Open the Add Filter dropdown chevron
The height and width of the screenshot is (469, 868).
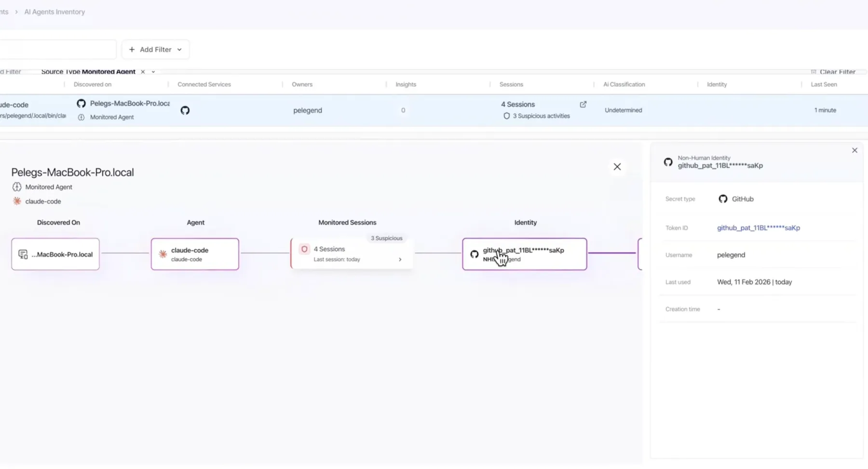[179, 50]
